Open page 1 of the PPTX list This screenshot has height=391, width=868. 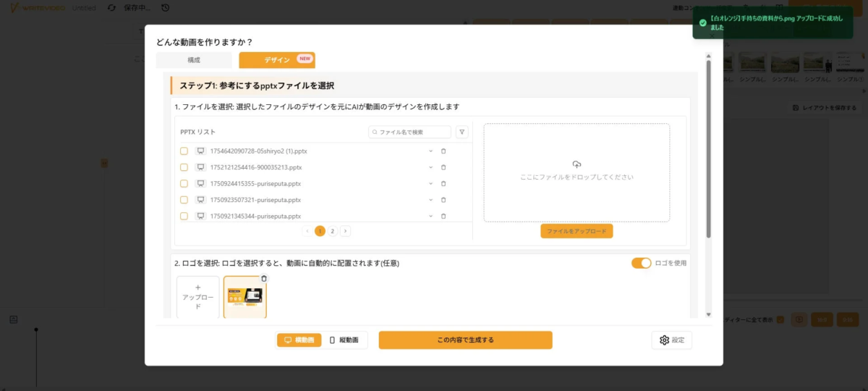click(x=320, y=231)
